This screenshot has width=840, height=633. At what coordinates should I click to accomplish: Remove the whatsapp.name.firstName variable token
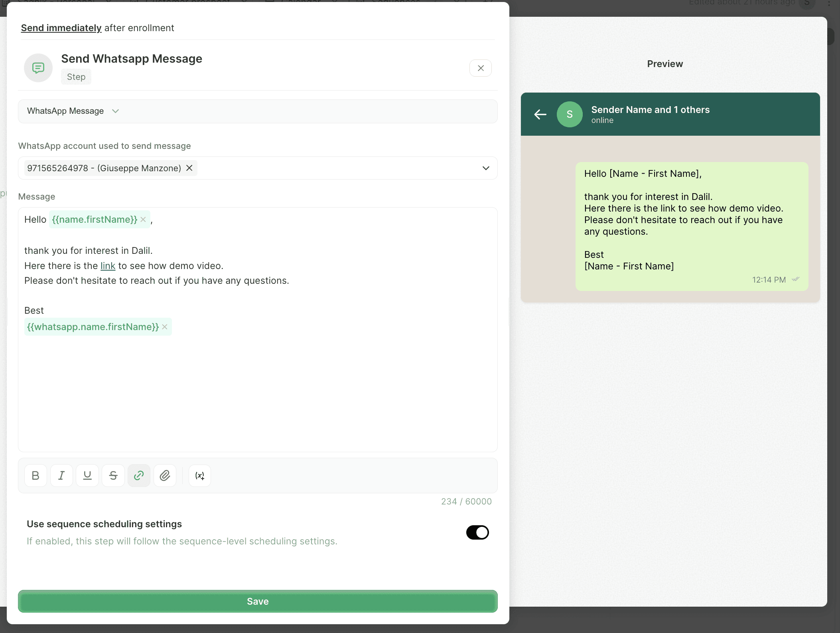(x=165, y=326)
